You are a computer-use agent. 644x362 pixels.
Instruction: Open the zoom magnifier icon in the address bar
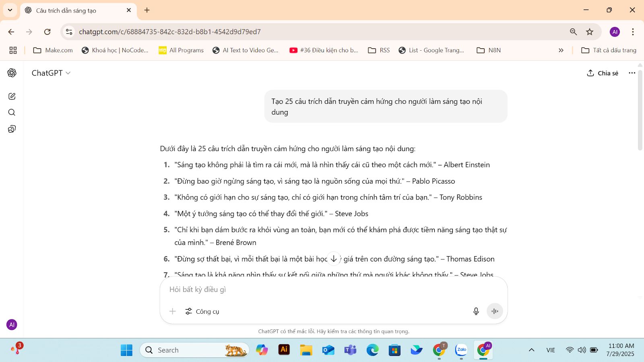(x=573, y=32)
